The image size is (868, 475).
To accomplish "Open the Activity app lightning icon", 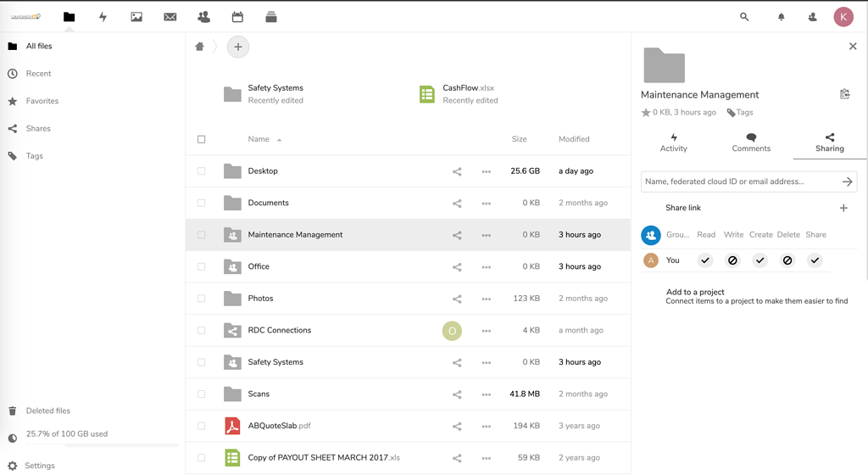I will [x=103, y=17].
